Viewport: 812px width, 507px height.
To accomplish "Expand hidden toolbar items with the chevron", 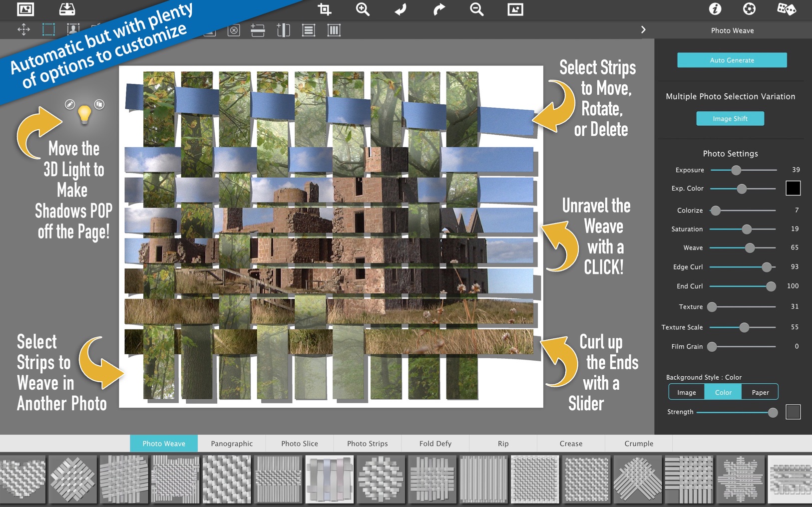I will point(643,29).
